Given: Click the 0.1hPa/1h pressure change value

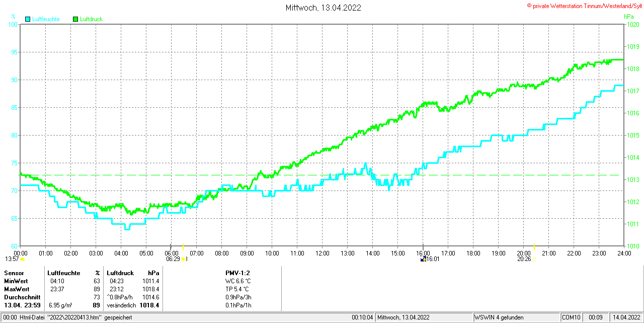Looking at the screenshot, I should coord(239,305).
